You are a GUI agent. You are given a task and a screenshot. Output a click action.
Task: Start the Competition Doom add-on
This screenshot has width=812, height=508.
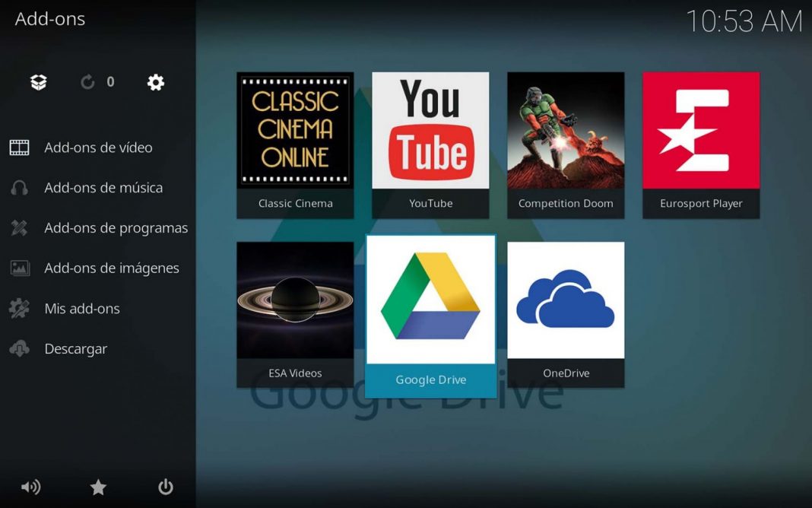pos(566,141)
